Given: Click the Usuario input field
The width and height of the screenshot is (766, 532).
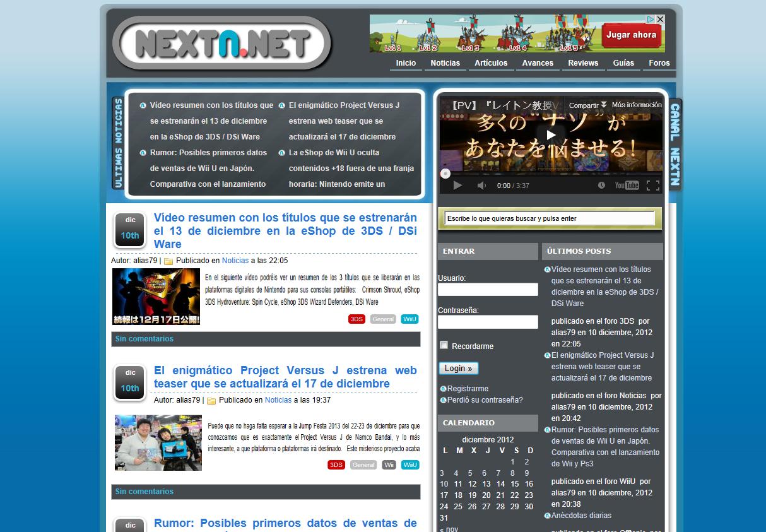Looking at the screenshot, I should coord(488,290).
